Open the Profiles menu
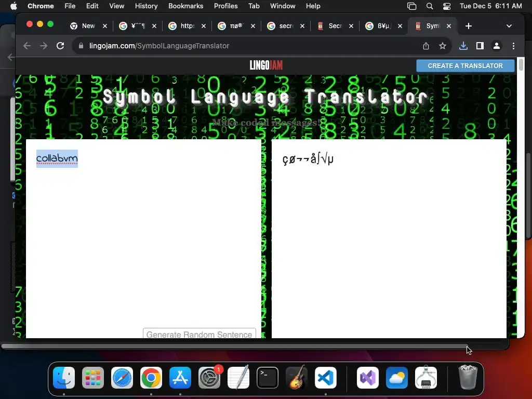 [225, 6]
